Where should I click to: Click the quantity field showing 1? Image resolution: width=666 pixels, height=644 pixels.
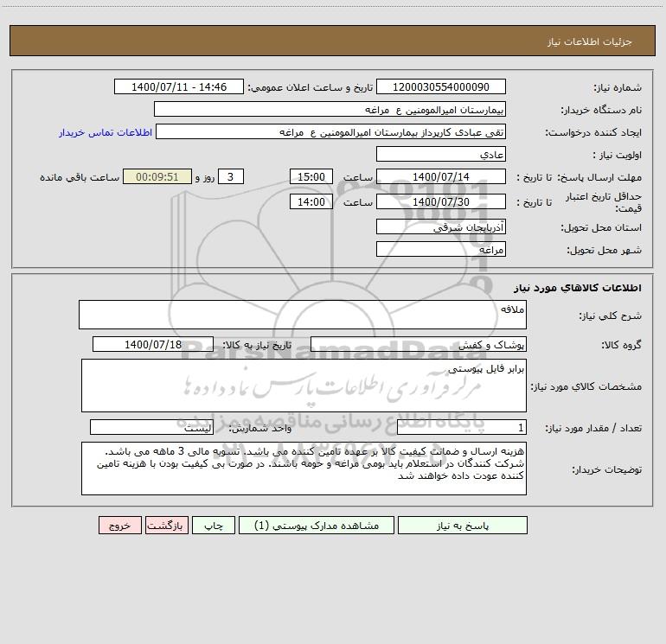462,428
